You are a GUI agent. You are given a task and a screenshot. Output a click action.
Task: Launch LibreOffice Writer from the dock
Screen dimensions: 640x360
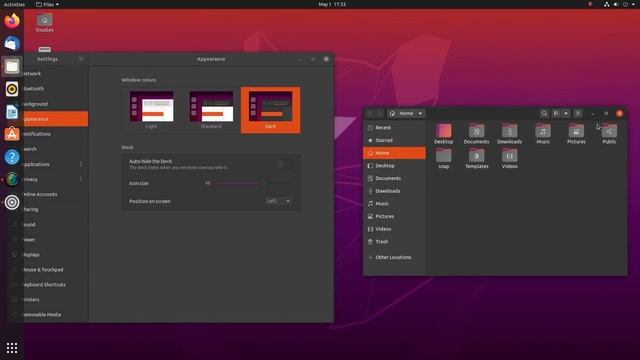click(x=12, y=111)
